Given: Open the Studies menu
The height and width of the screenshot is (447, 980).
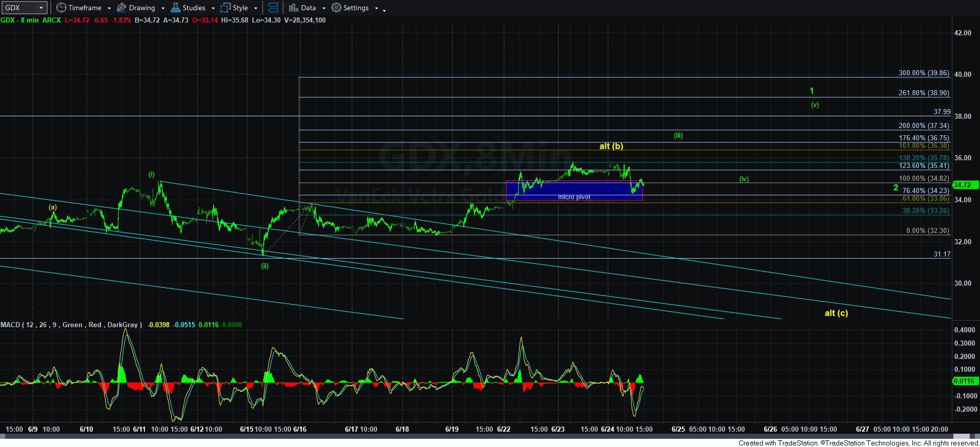Looking at the screenshot, I should (193, 8).
